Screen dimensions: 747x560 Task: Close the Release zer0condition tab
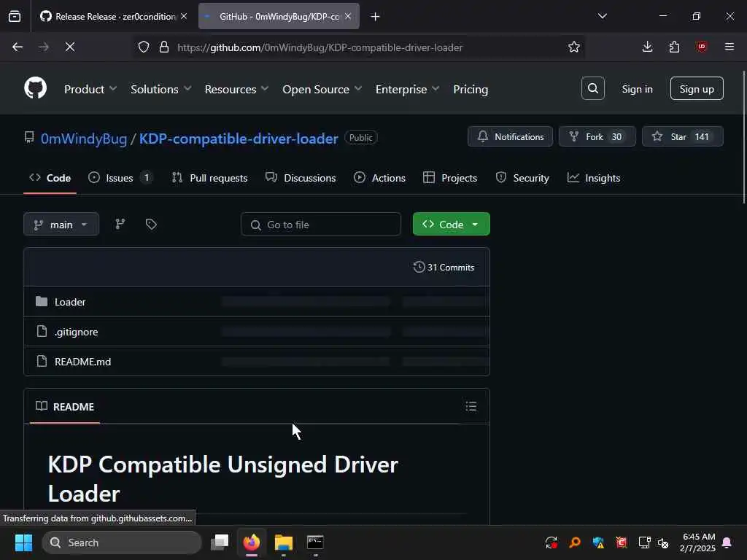tap(184, 16)
